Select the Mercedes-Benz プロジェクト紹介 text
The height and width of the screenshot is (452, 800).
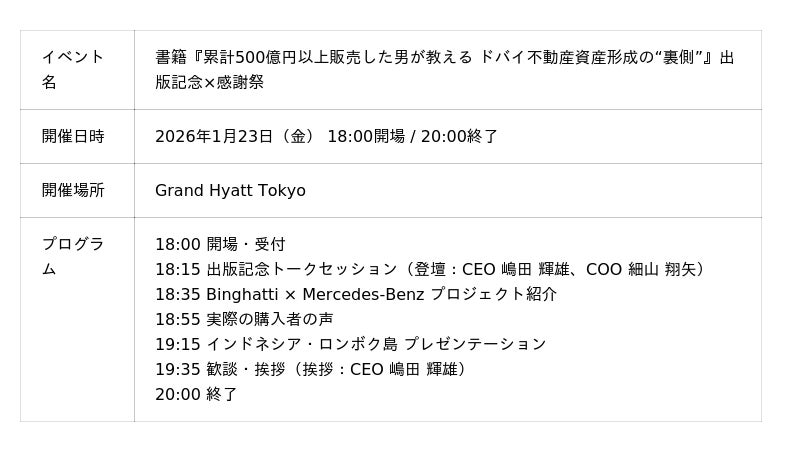point(429,294)
